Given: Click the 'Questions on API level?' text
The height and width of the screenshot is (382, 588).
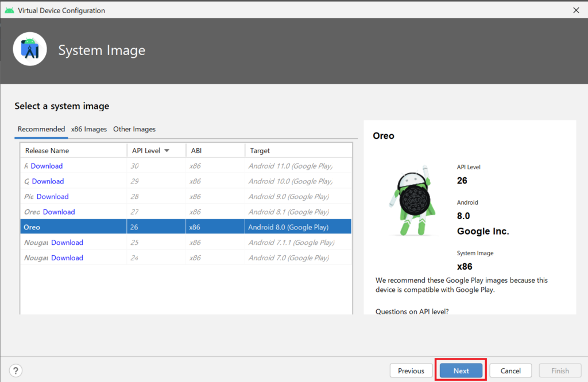Looking at the screenshot, I should click(412, 311).
